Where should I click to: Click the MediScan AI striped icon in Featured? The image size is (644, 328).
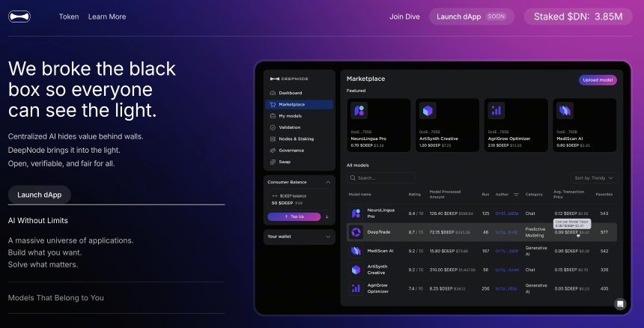(565, 111)
